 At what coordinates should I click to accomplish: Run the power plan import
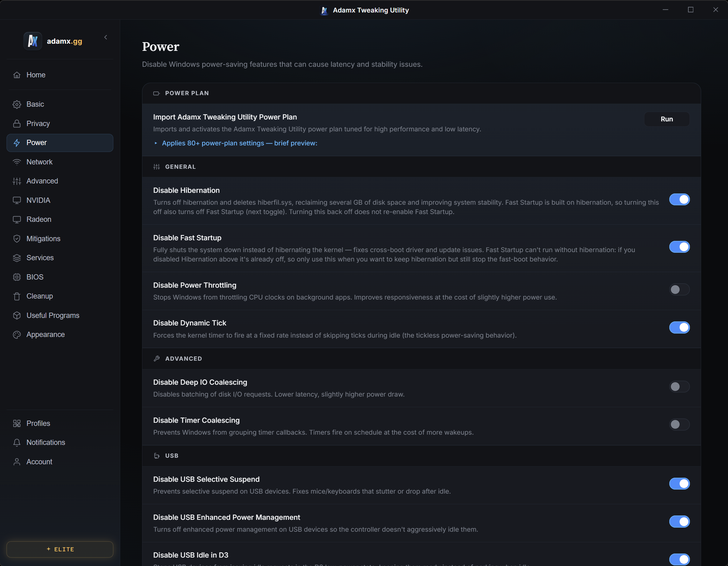pyautogui.click(x=667, y=119)
